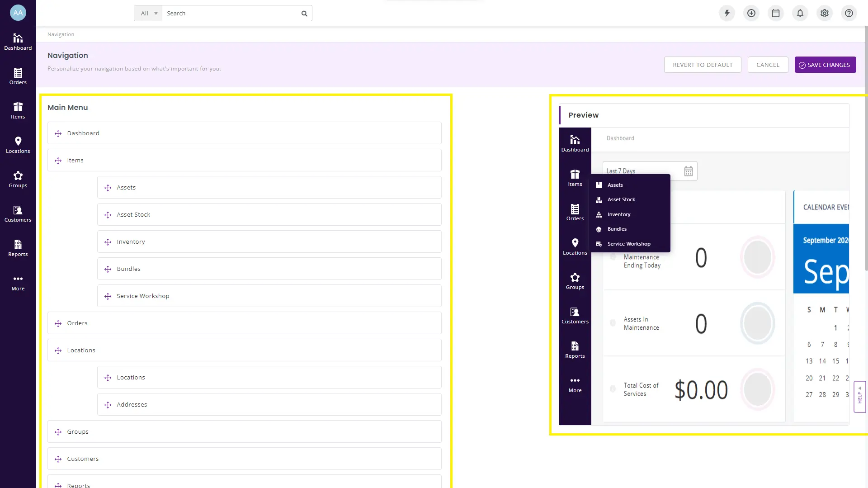
Task: Click the Save Changes button
Action: (825, 65)
